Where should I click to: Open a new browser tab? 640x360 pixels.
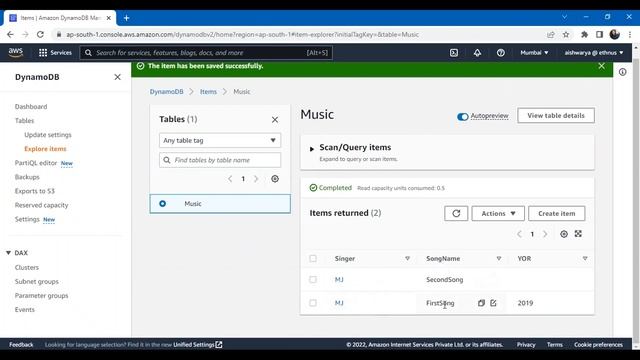(x=127, y=18)
